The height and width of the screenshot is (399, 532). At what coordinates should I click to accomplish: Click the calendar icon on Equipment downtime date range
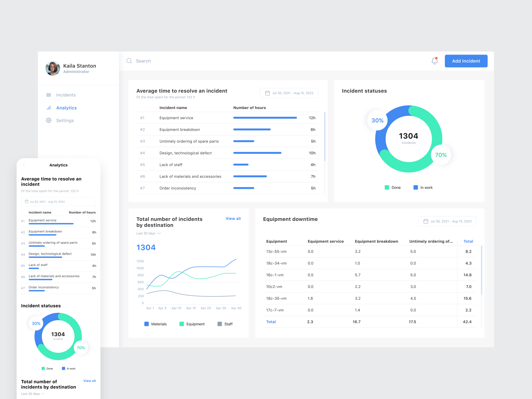click(426, 221)
